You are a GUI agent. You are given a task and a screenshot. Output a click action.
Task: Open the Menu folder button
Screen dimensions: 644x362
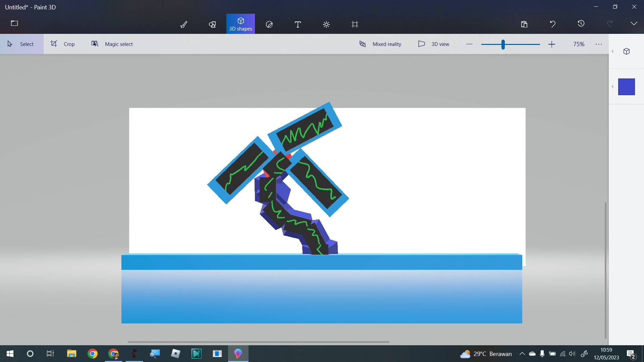[x=14, y=23]
